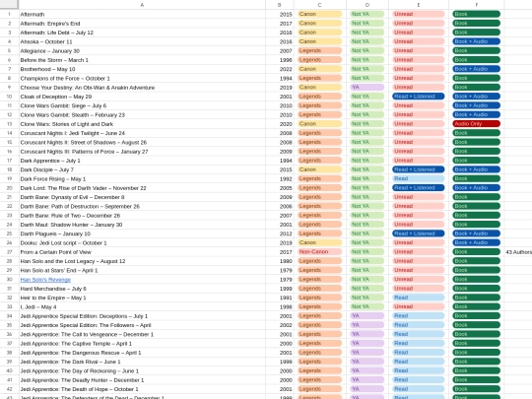
Task: Open Legends dropdown in Allegiance row
Action: (x=319, y=50)
